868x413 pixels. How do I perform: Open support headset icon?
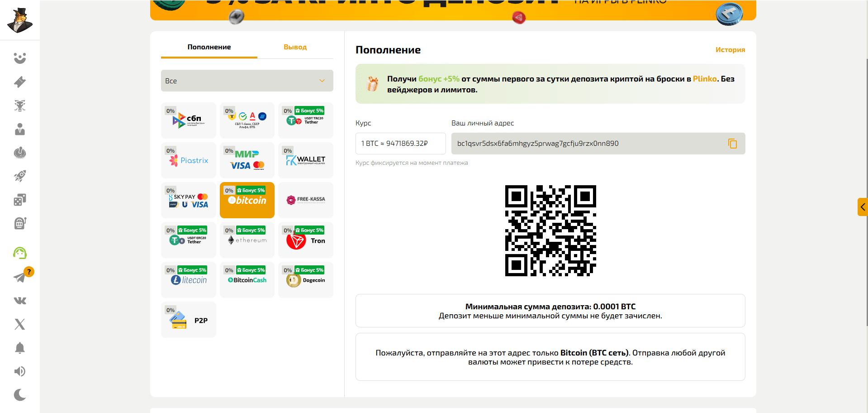(20, 253)
